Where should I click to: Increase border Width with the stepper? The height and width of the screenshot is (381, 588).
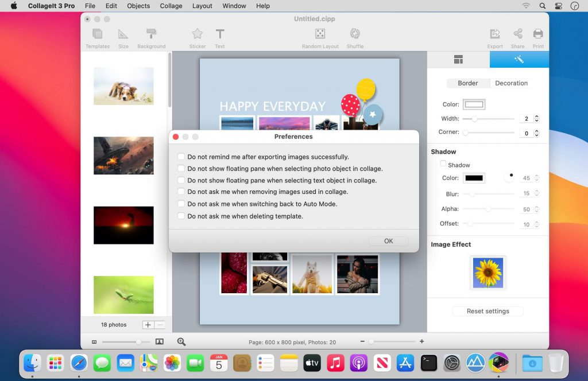(x=536, y=116)
